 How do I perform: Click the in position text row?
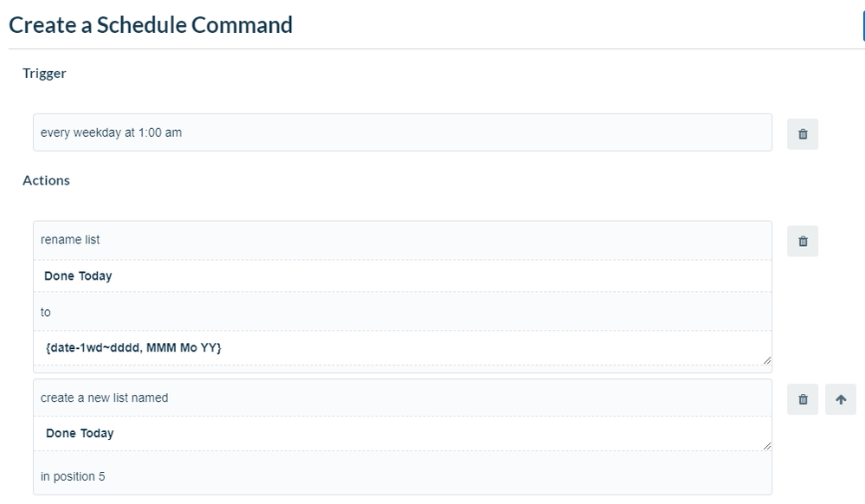tap(402, 475)
